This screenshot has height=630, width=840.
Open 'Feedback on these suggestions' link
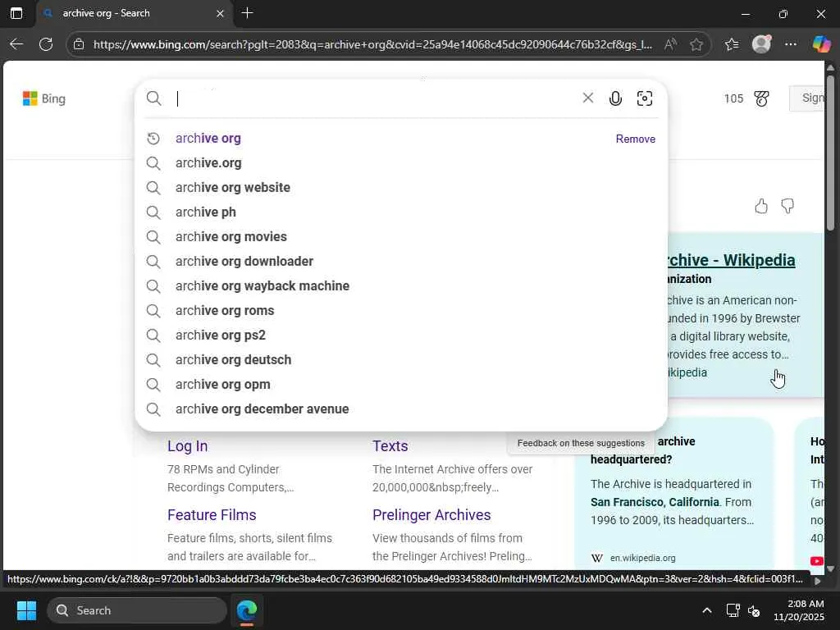581,443
